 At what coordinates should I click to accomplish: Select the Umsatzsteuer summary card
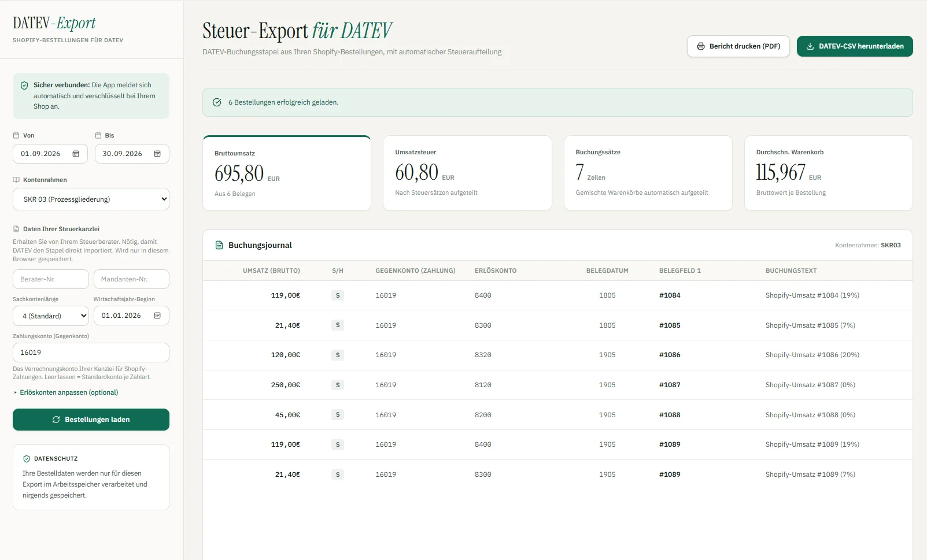pyautogui.click(x=467, y=173)
